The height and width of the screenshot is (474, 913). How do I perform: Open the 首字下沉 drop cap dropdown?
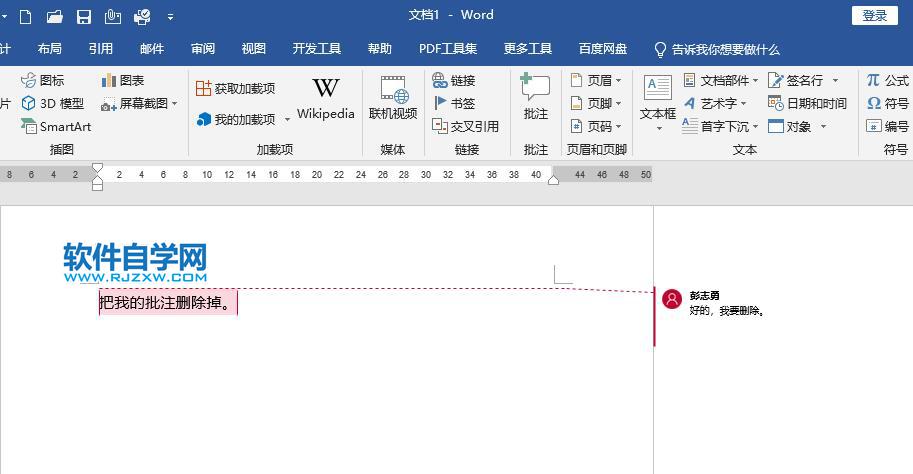click(721, 126)
